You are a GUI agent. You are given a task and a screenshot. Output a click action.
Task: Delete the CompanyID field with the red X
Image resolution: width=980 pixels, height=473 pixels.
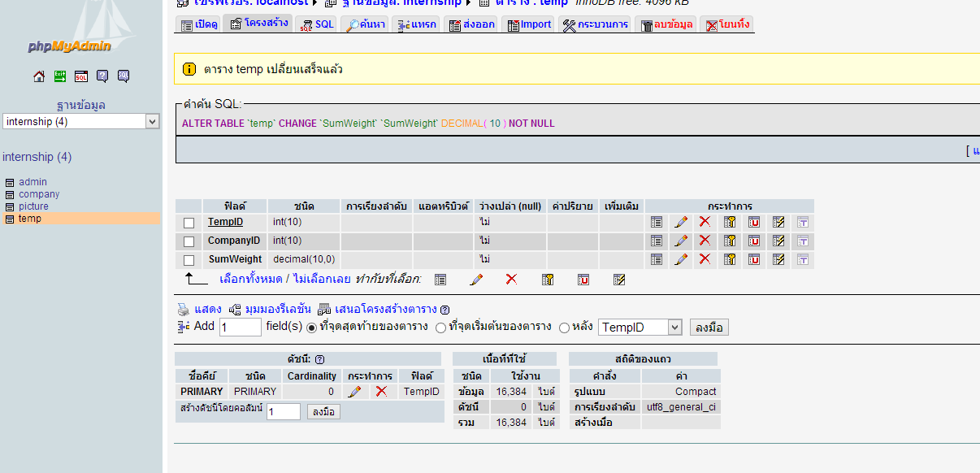click(705, 241)
